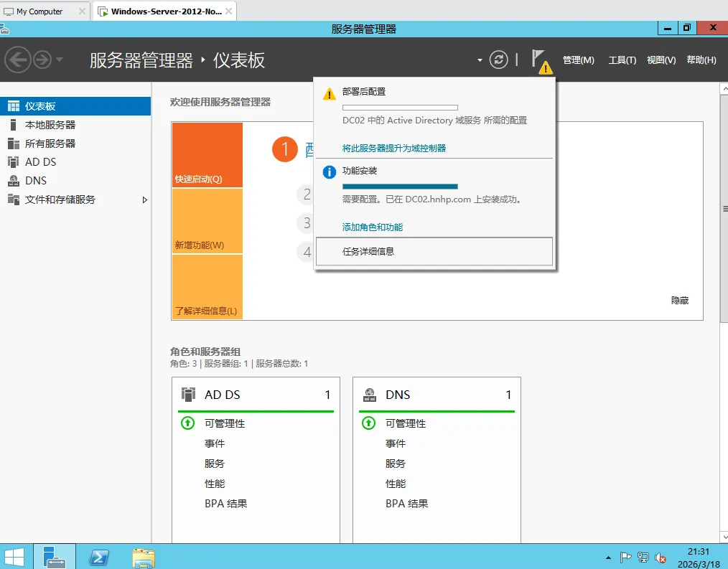Click the refresh icon in the title bar

[x=499, y=60]
